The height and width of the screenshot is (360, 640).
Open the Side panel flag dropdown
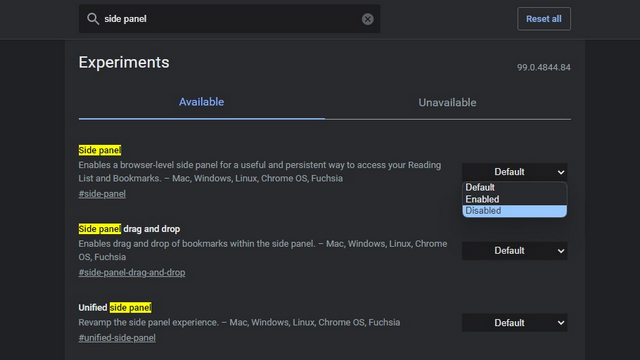(x=514, y=172)
